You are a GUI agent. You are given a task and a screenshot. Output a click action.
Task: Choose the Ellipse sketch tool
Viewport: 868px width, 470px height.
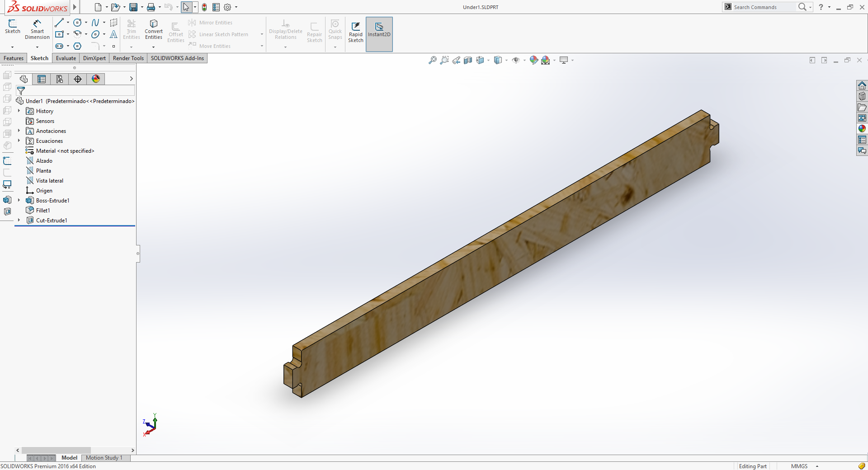coord(95,34)
